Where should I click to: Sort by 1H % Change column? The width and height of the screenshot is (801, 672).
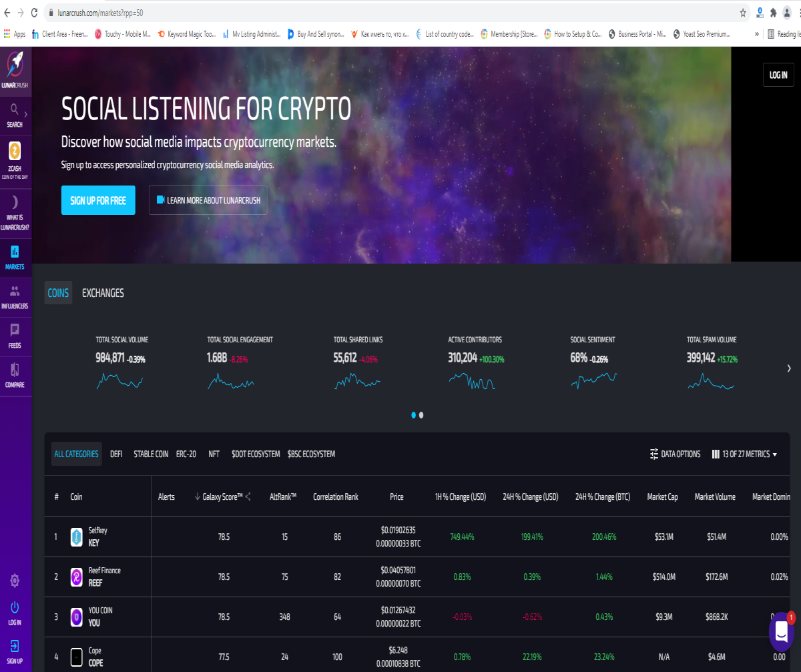point(462,496)
